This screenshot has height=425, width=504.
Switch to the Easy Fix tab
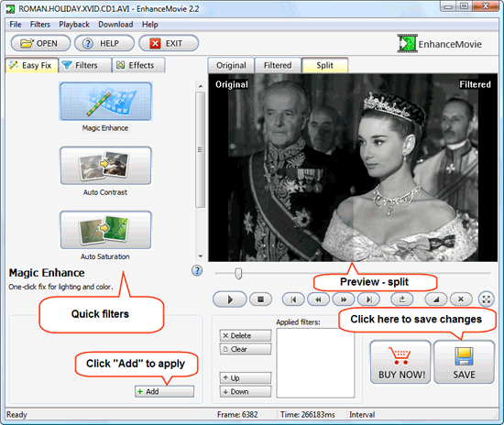(x=31, y=65)
